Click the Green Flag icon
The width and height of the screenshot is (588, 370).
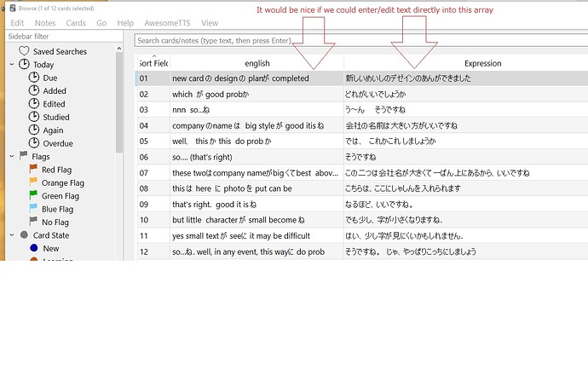tap(33, 195)
